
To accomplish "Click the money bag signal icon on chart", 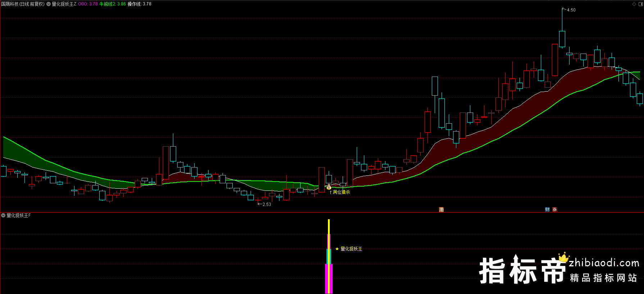I will pos(329,187).
